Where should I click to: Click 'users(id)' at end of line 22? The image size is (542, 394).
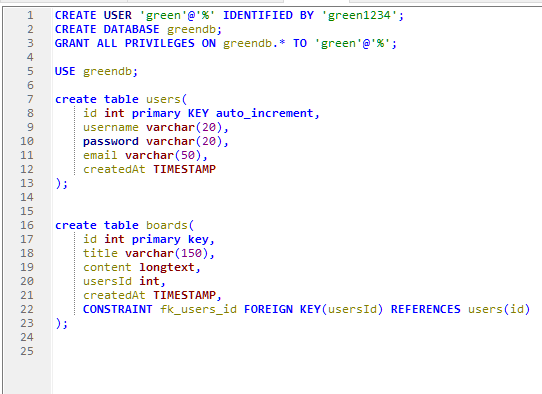click(499, 309)
